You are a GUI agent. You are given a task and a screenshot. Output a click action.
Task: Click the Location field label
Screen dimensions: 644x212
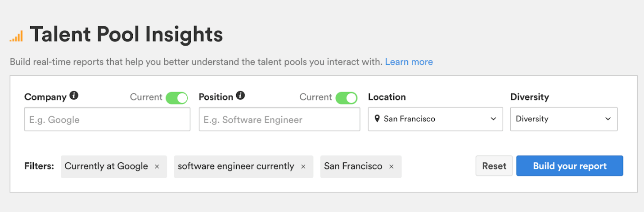click(x=387, y=97)
